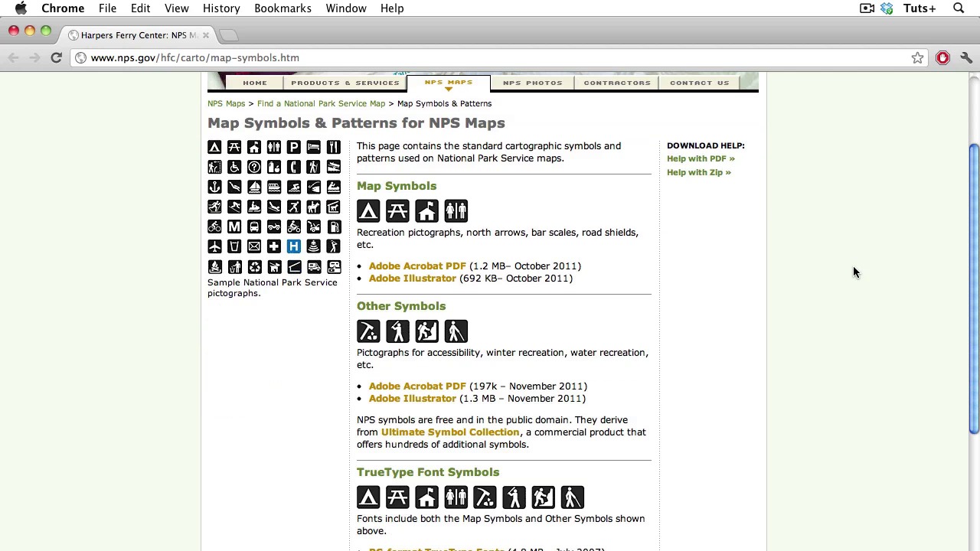Click the recycling arrows pictograph
The width and height of the screenshot is (980, 551).
click(x=254, y=266)
